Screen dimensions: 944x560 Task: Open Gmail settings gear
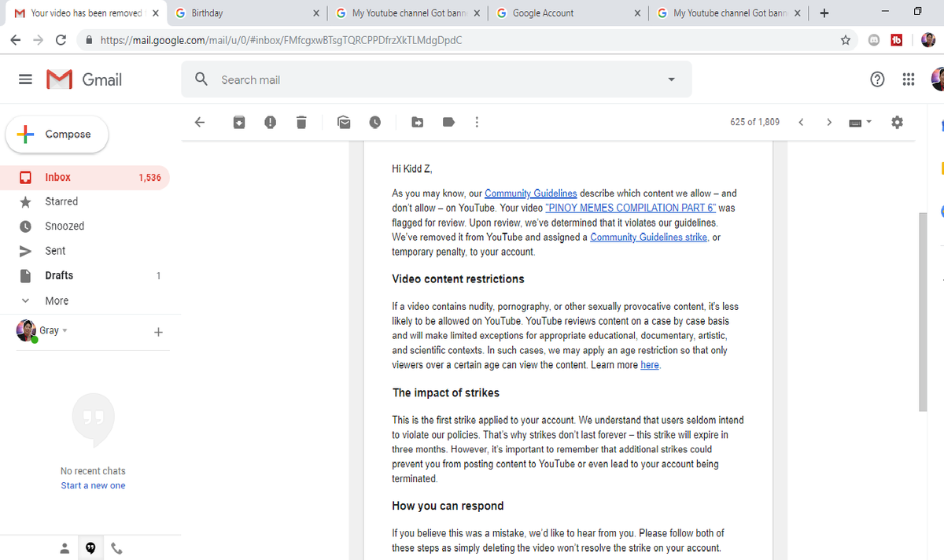[x=897, y=122]
